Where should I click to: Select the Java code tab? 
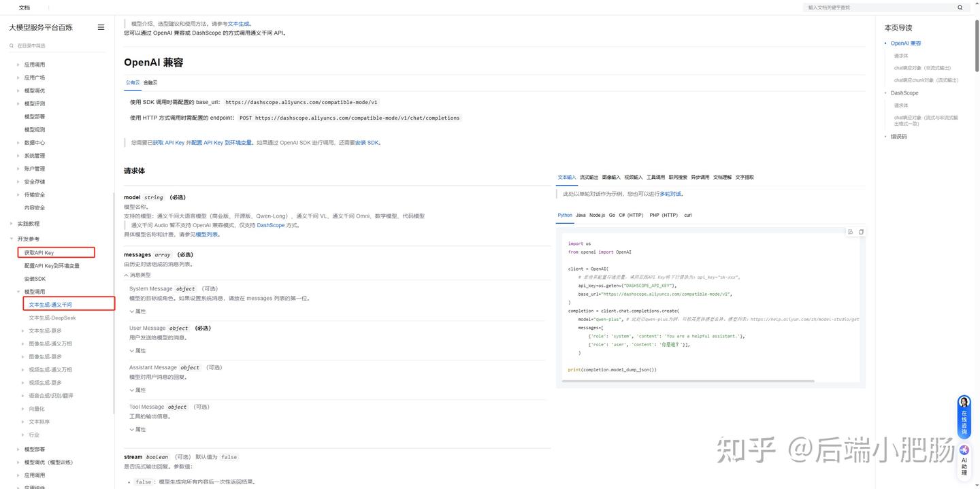click(x=580, y=215)
